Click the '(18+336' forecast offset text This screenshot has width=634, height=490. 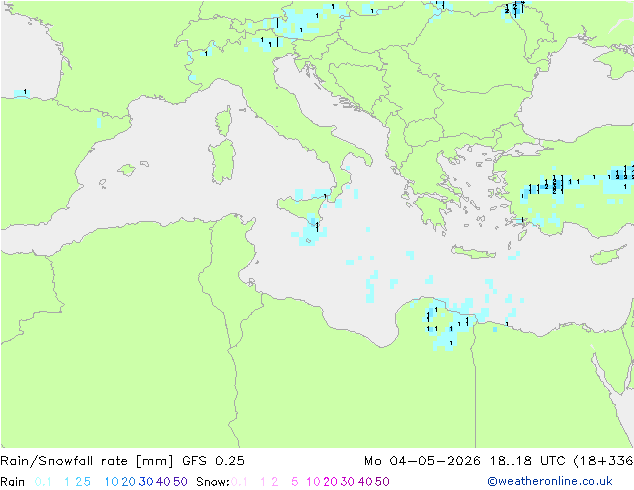pyautogui.click(x=603, y=461)
